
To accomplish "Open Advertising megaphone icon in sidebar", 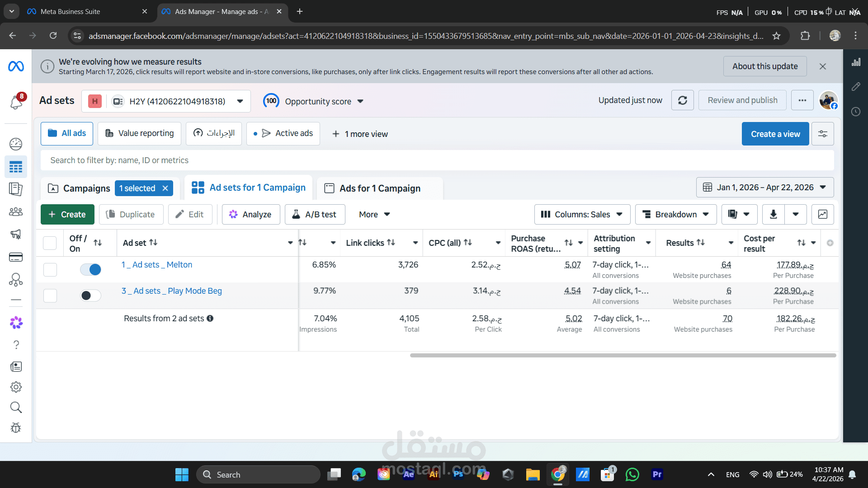I will pos(16,234).
